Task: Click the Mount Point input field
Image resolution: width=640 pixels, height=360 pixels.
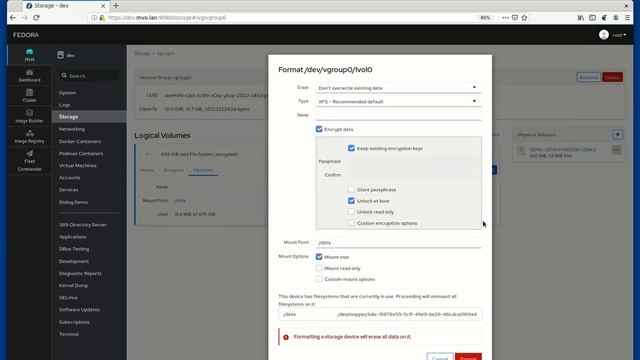Action: 398,242
